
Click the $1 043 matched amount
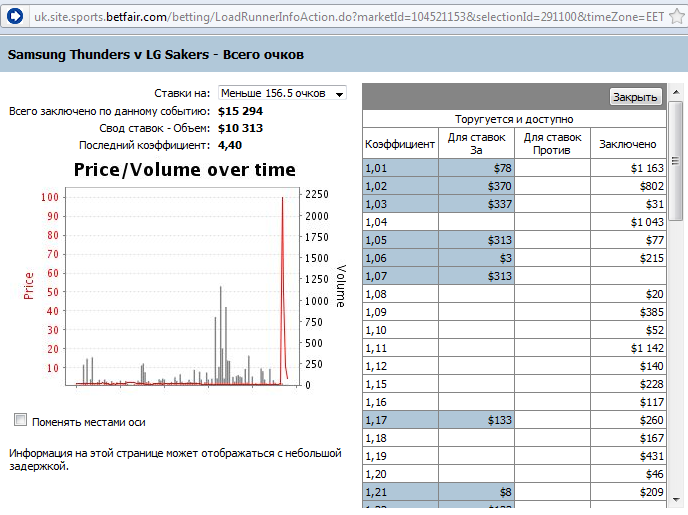647,222
